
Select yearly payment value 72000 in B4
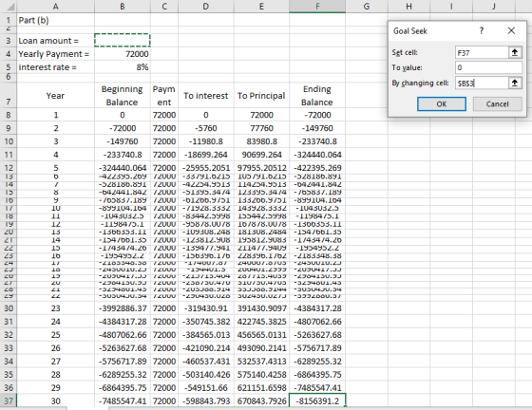(x=123, y=54)
